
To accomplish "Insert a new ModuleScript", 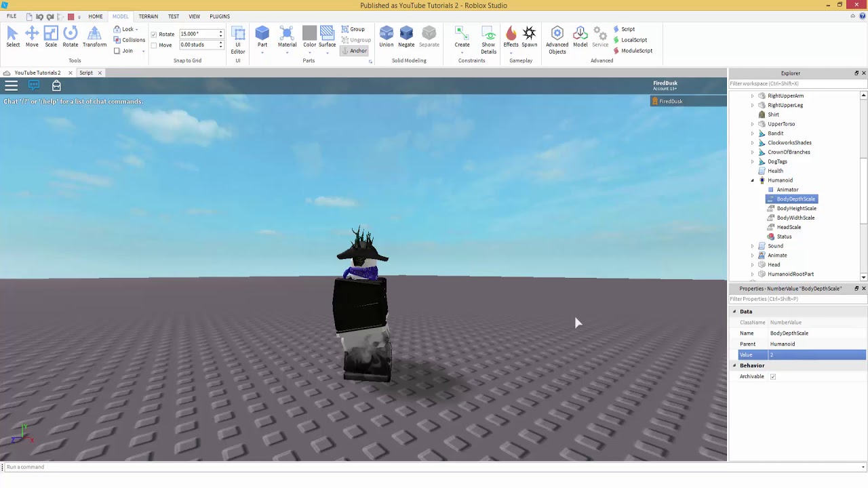I will 633,51.
